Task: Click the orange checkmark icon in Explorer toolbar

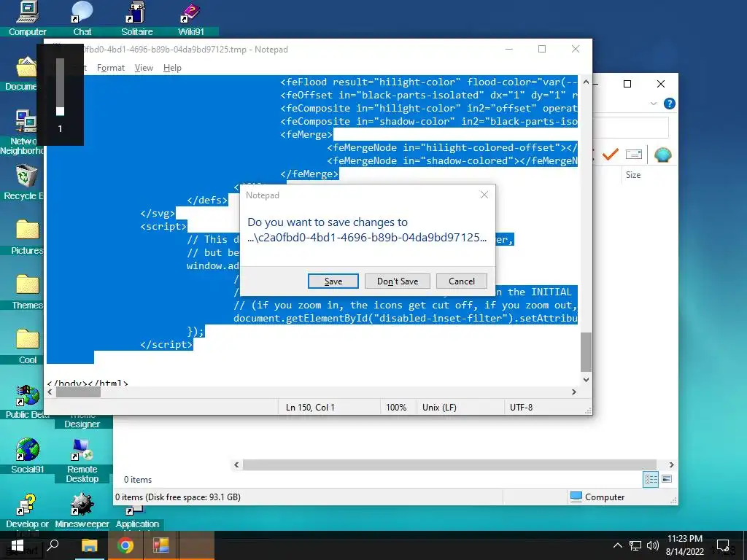Action: point(611,155)
